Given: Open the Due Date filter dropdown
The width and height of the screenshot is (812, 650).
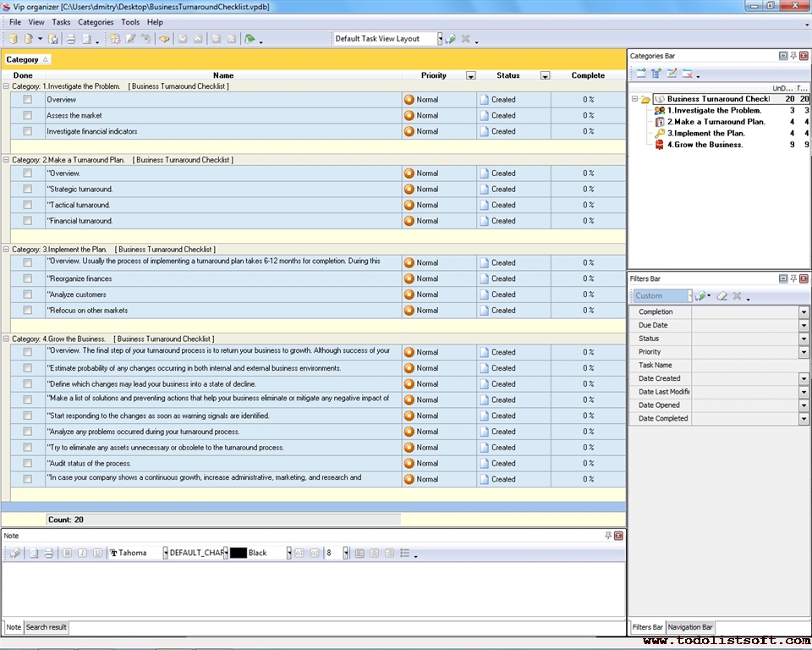Looking at the screenshot, I should 803,325.
